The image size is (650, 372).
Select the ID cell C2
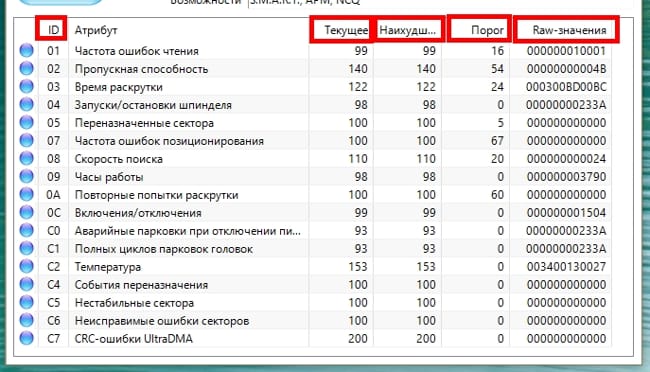coord(53,267)
